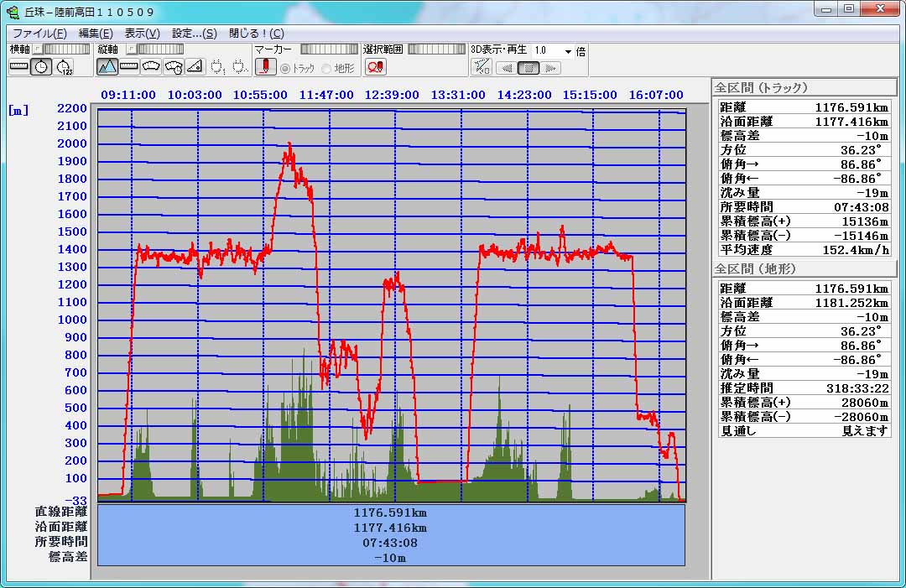
Task: Open the 設定...(S) settings menu
Action: pos(194,34)
